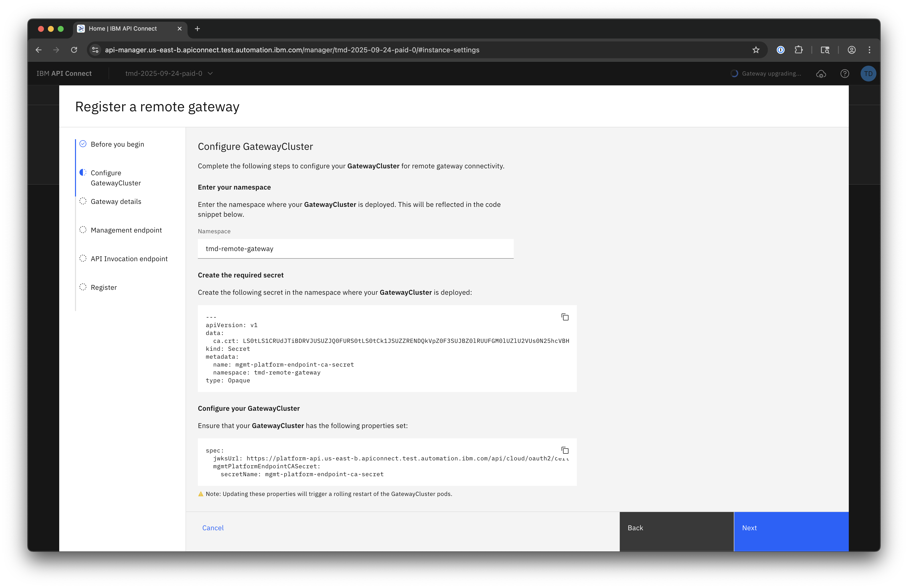The width and height of the screenshot is (908, 588).
Task: Open the site information icon in address bar
Action: point(95,50)
